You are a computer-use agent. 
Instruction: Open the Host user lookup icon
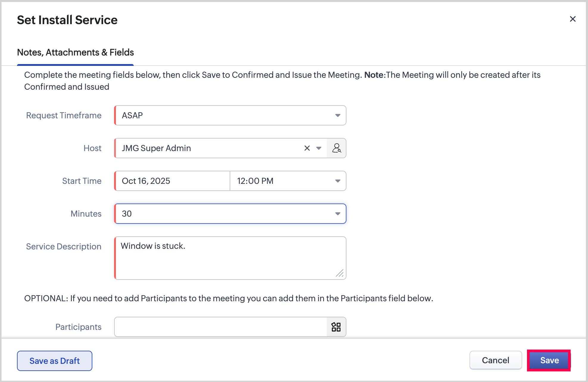(x=336, y=148)
